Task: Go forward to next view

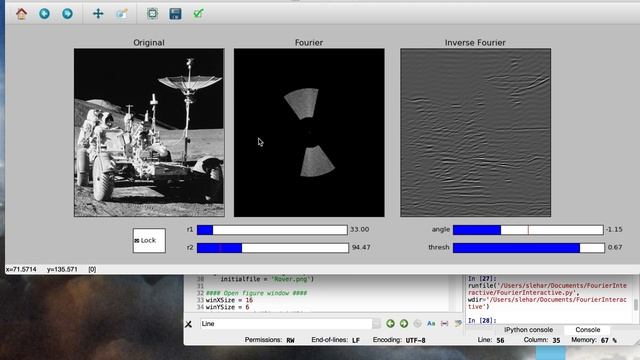Action: coord(67,14)
